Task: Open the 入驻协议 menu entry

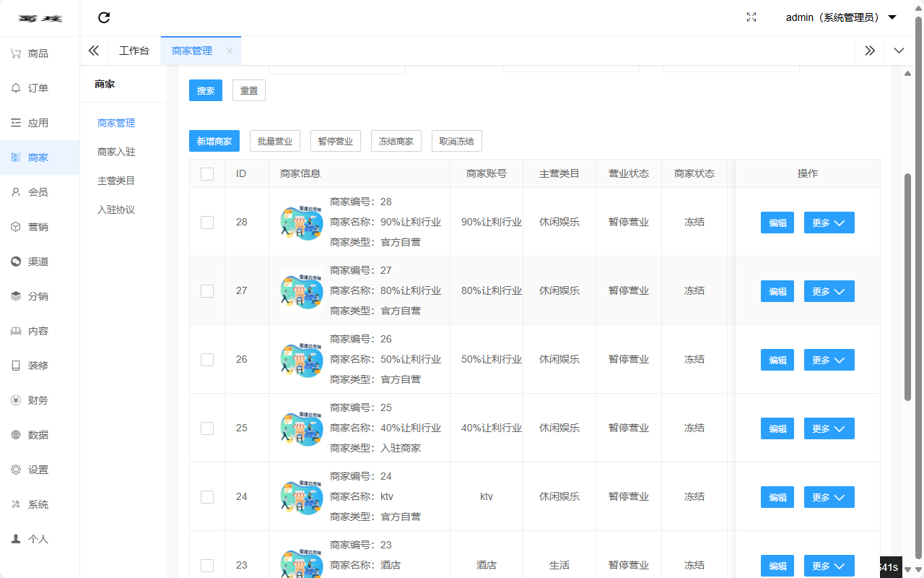Action: click(x=115, y=210)
